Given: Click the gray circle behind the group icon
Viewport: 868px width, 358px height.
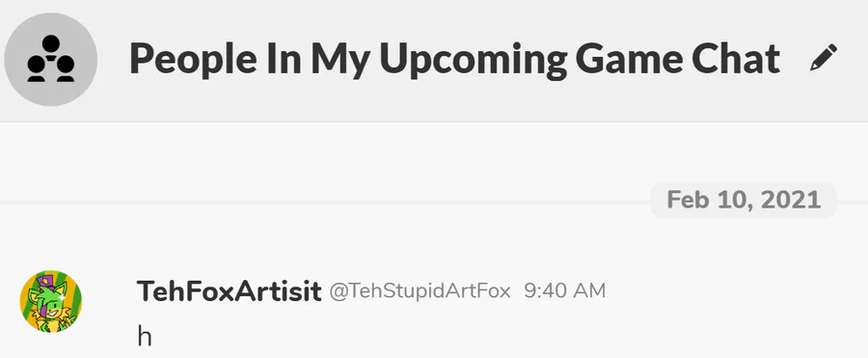Looking at the screenshot, I should 51,59.
